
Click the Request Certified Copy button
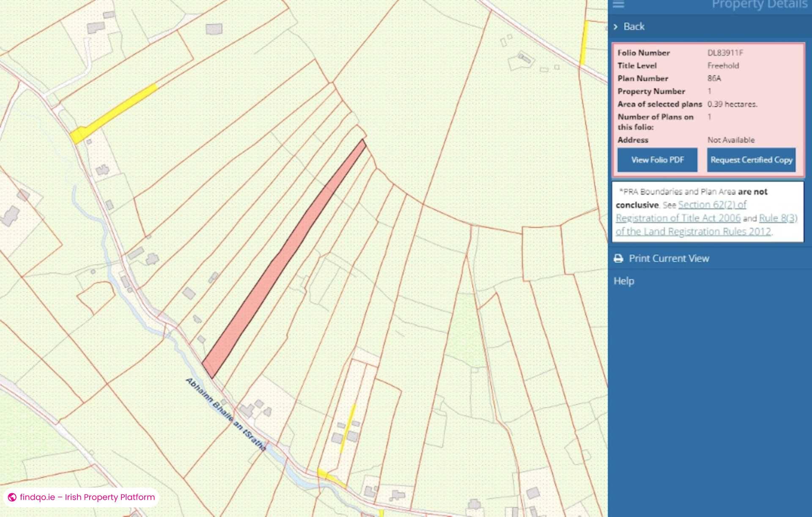click(x=751, y=160)
